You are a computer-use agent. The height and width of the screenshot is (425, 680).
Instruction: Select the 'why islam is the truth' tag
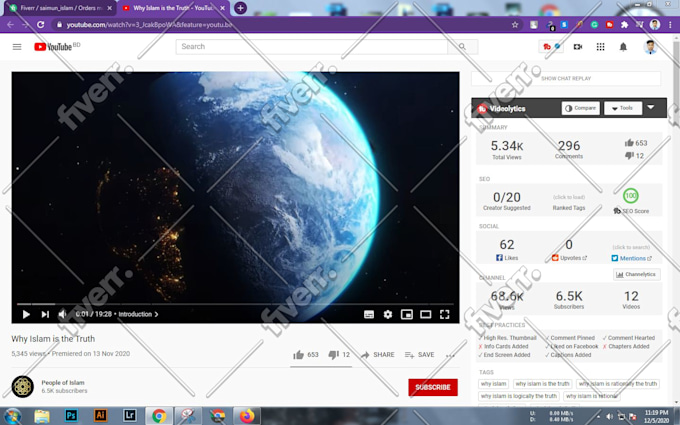543,384
